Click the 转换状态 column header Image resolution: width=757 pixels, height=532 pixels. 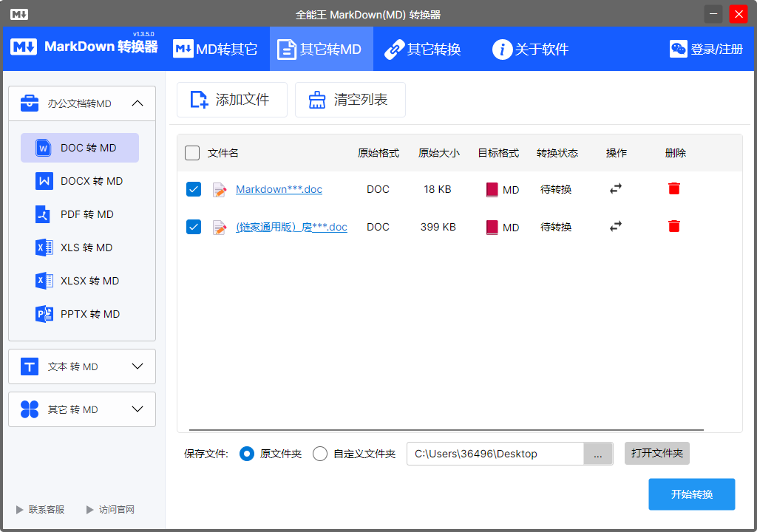[557, 153]
